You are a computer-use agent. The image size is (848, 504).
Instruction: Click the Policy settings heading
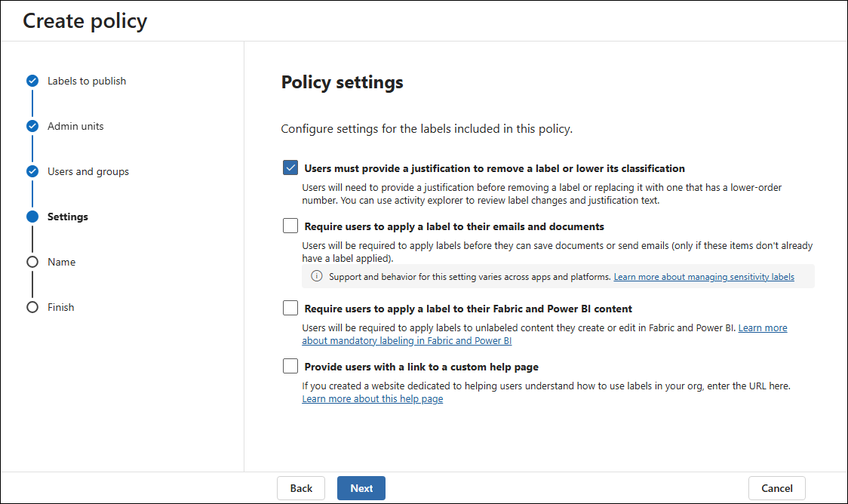point(343,82)
